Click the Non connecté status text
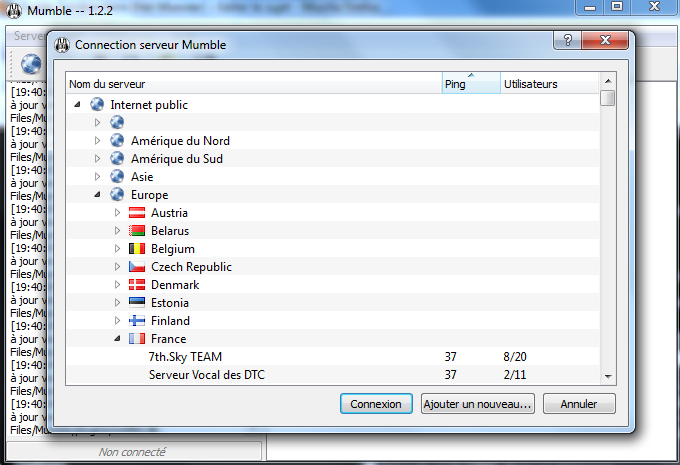The image size is (680, 465). (132, 452)
